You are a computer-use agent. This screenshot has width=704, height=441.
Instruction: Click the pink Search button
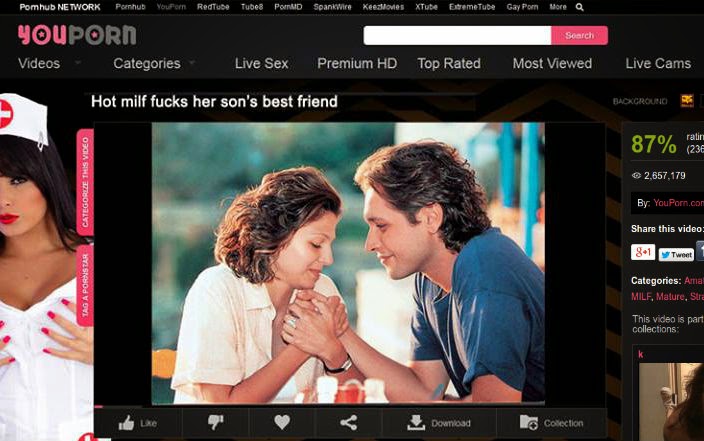coord(580,35)
